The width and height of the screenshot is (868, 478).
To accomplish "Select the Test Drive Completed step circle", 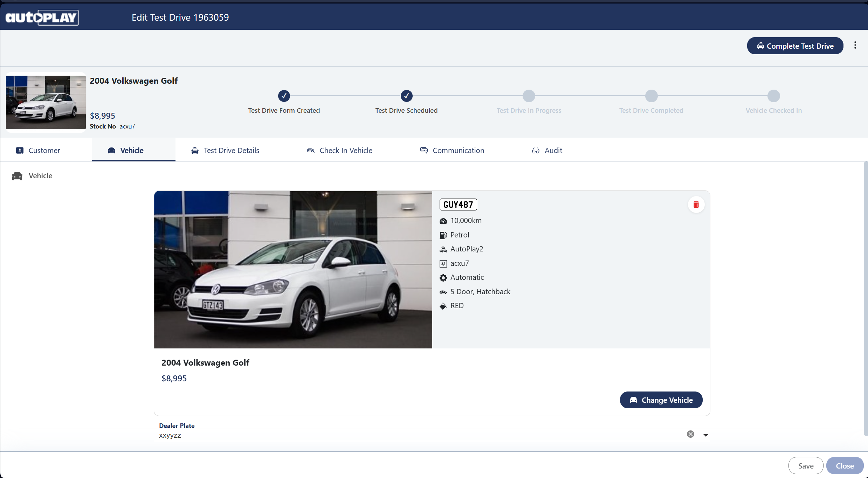I will pyautogui.click(x=651, y=96).
